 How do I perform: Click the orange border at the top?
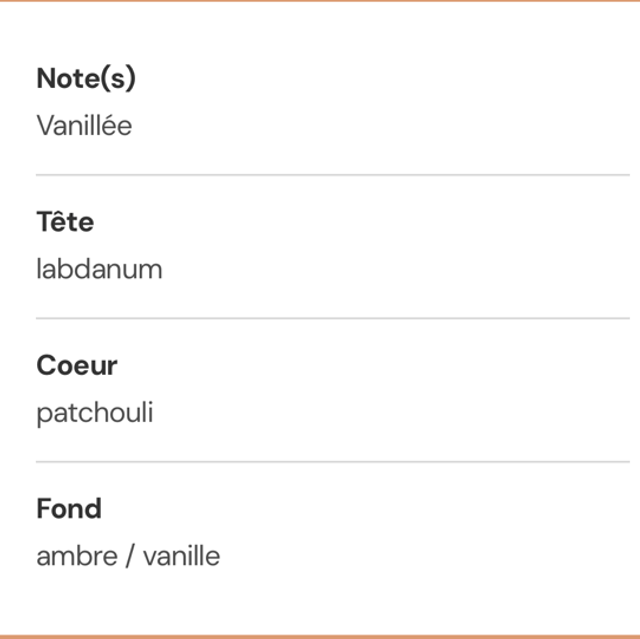pyautogui.click(x=320, y=1)
